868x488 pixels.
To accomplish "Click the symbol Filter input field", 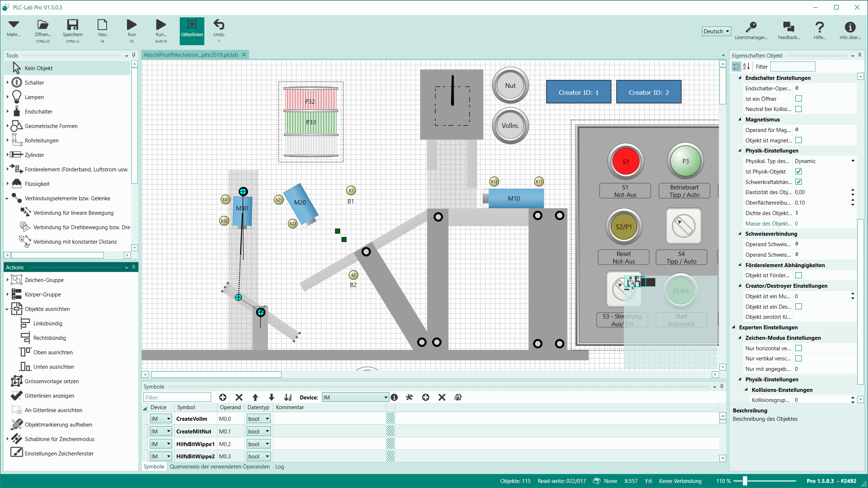I will tap(177, 397).
